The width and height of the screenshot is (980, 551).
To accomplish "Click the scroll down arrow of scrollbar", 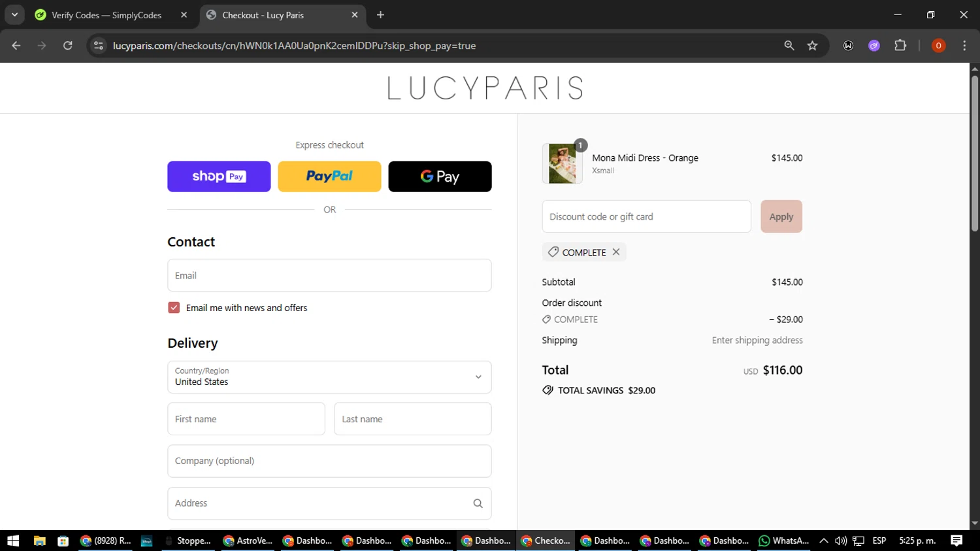I will [975, 524].
